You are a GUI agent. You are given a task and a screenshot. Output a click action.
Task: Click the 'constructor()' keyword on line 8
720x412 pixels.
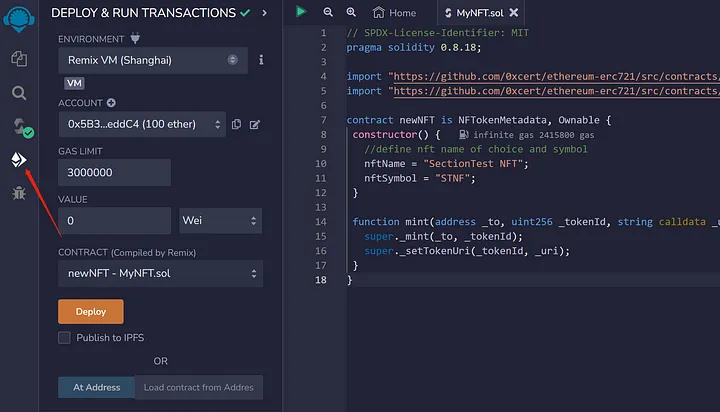390,135
